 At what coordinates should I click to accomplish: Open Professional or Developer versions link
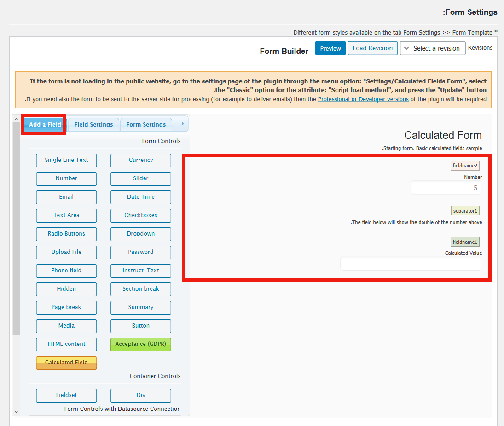tap(363, 99)
